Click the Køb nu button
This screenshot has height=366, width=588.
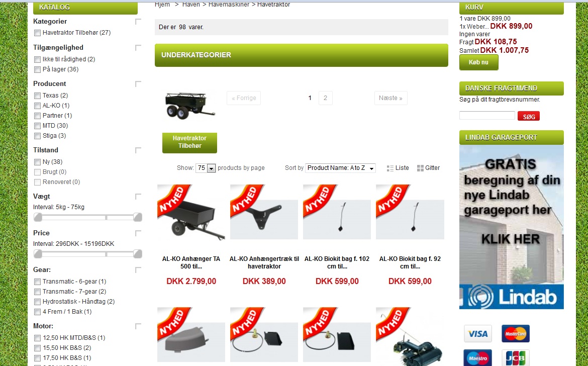click(479, 62)
